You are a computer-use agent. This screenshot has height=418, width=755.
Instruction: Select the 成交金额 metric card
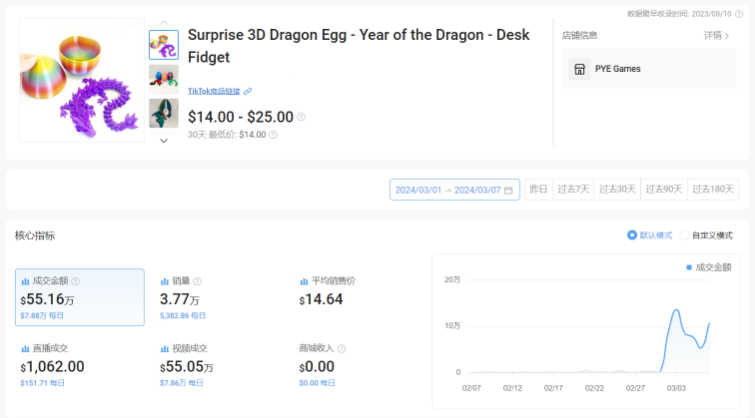tap(79, 297)
